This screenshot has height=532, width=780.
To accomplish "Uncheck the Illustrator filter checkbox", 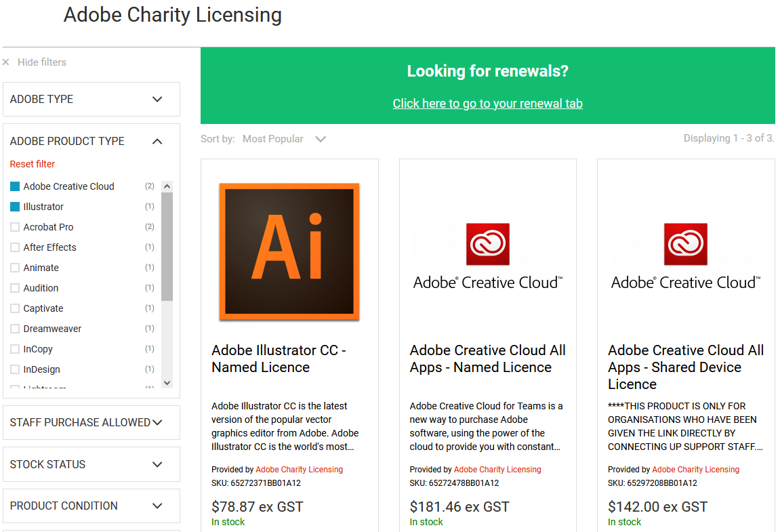I will pos(15,207).
